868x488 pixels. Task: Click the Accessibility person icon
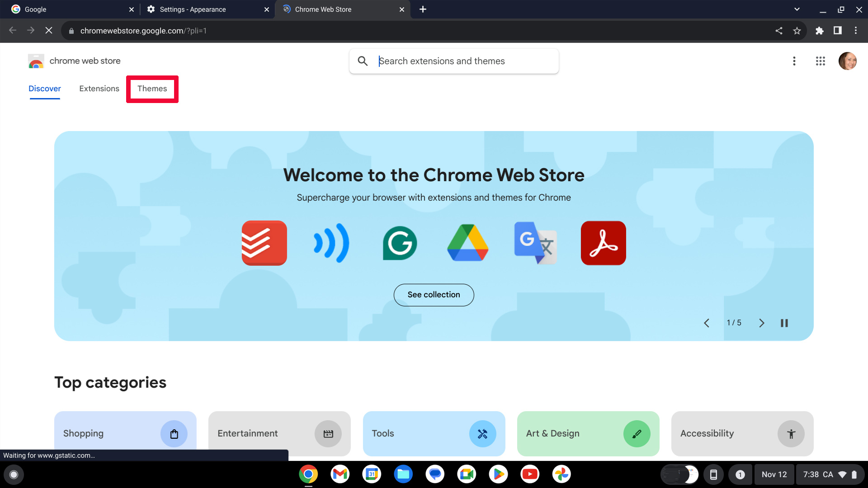tap(791, 434)
